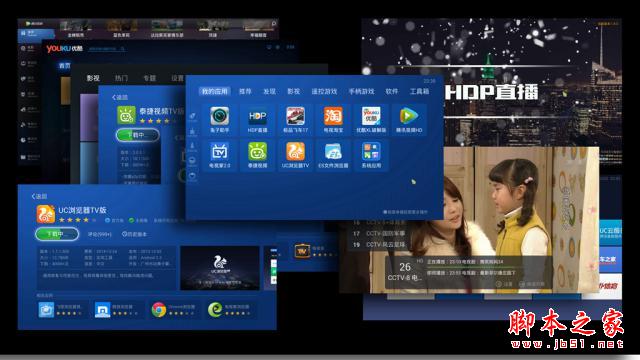Image resolution: width=640 pixels, height=360 pixels.
Task: Click the rocket icon in the app-grid sidebar
Action: [192, 117]
